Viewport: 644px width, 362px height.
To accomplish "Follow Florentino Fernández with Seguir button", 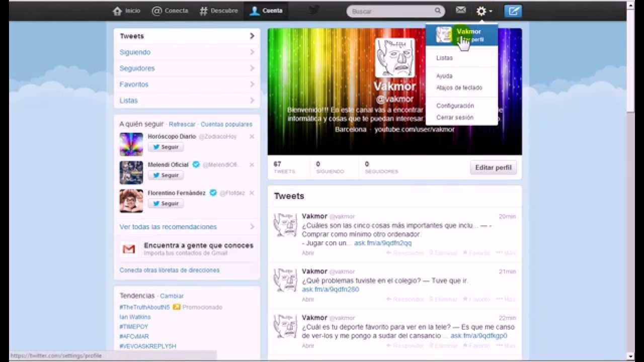I will [x=166, y=203].
